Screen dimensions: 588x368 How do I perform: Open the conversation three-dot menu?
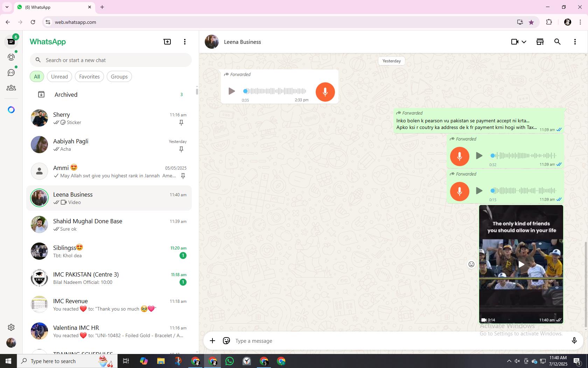pyautogui.click(x=575, y=42)
